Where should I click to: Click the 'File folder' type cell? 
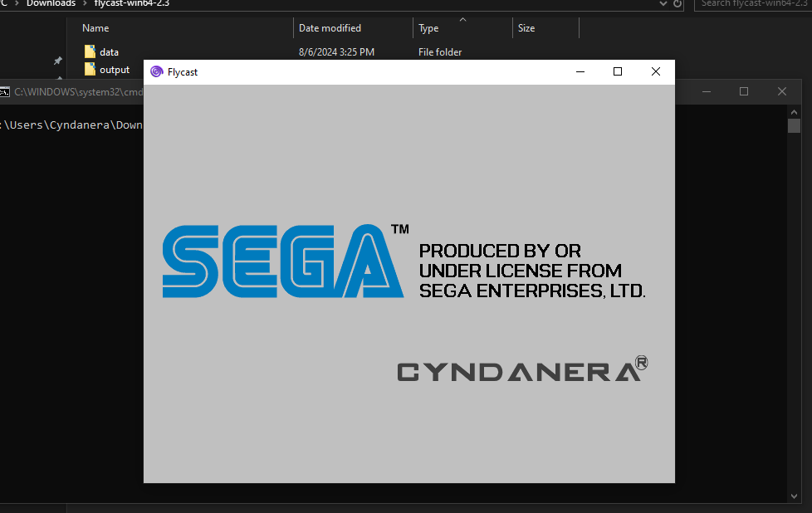(x=440, y=51)
